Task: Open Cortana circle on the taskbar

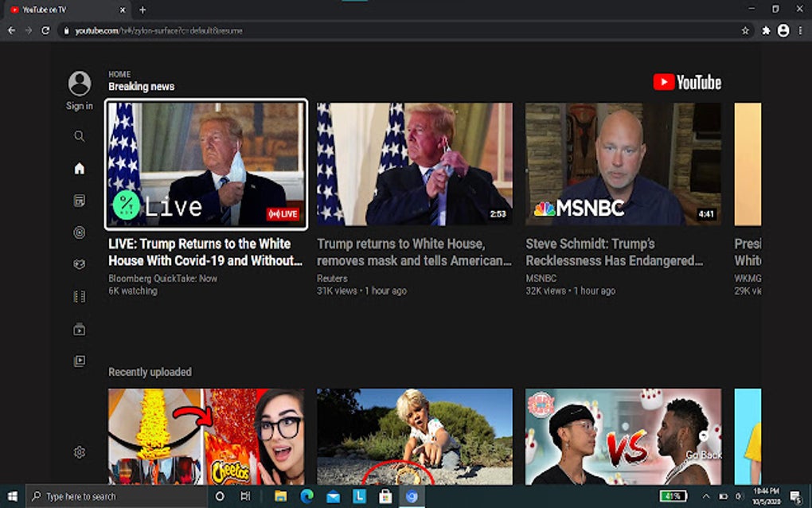Action: 220,496
